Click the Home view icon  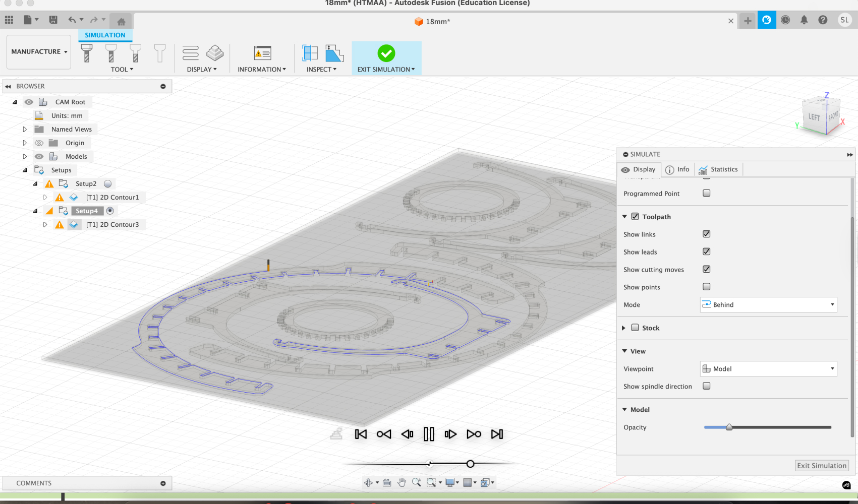click(121, 22)
